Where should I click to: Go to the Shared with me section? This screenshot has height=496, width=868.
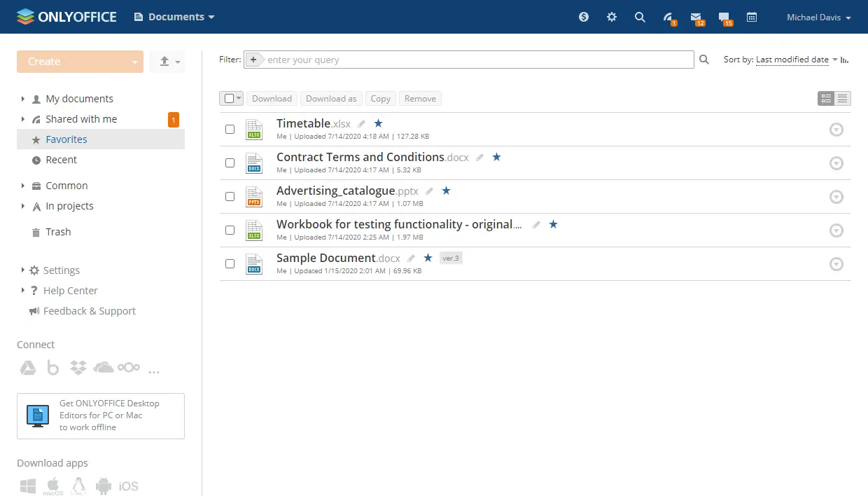[81, 118]
